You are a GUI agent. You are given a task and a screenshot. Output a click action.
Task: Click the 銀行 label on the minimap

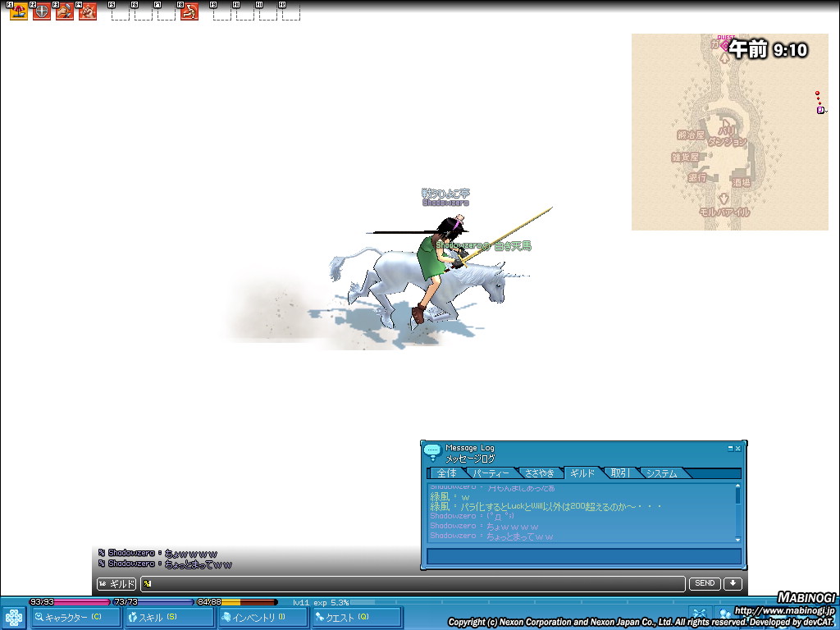coord(697,177)
